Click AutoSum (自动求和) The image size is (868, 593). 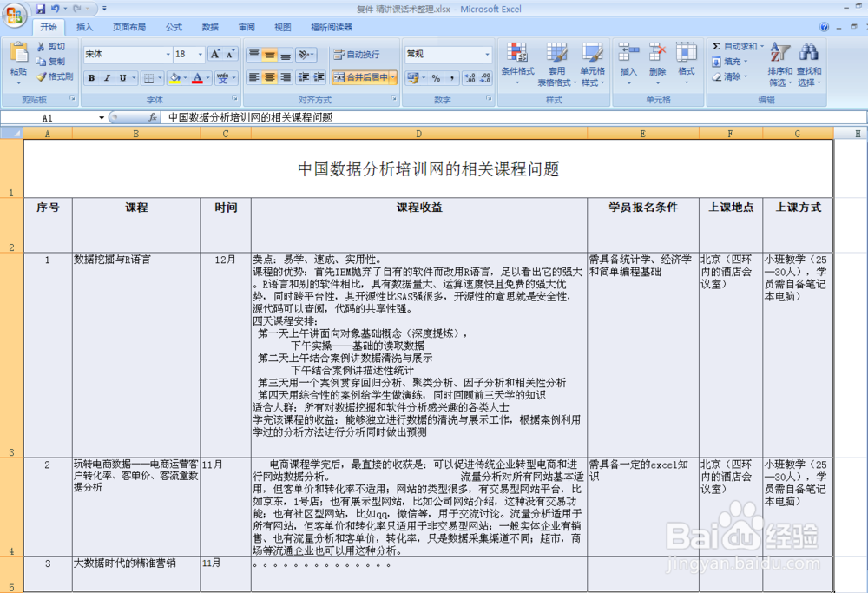tap(737, 47)
